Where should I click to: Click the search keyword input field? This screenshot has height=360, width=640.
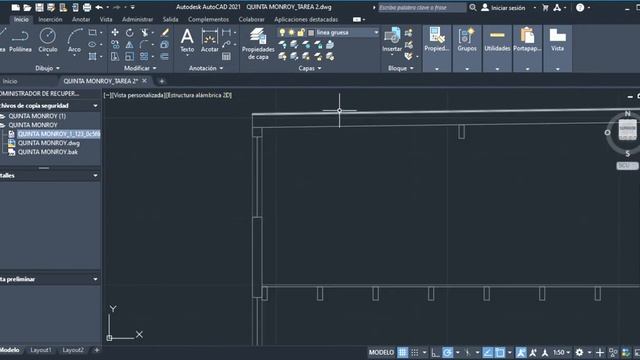(422, 7)
